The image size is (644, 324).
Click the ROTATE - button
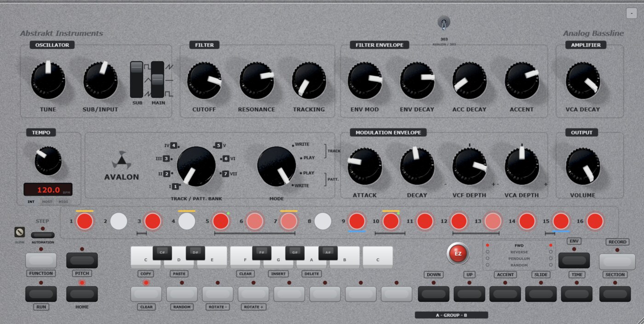(218, 294)
